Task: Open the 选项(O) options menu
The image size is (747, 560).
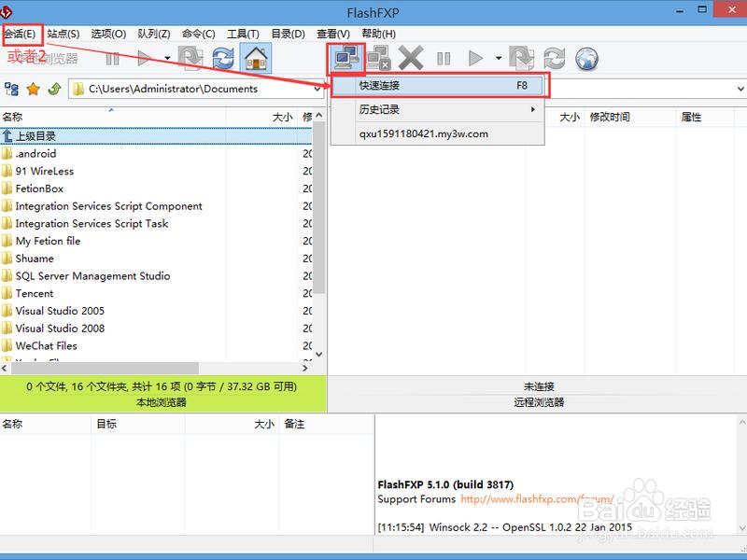Action: (108, 34)
